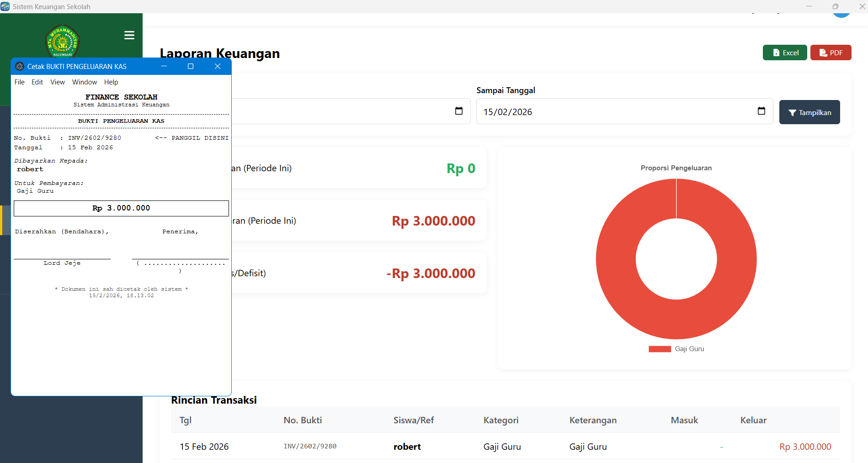
Task: Open the sidebar navigation menu
Action: pyautogui.click(x=129, y=35)
